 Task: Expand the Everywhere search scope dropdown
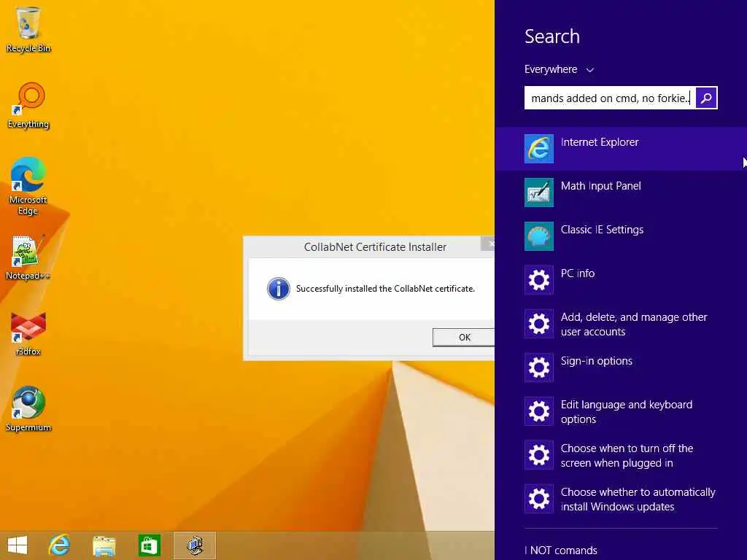point(560,69)
